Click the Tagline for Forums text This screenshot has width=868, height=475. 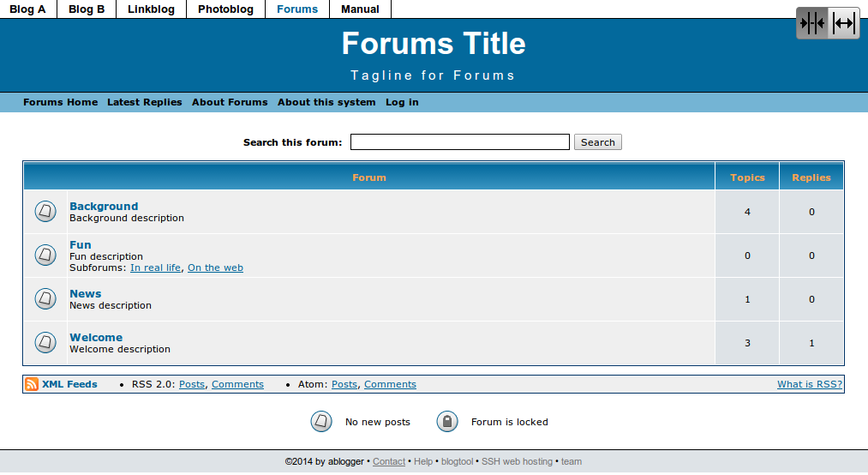pyautogui.click(x=434, y=75)
